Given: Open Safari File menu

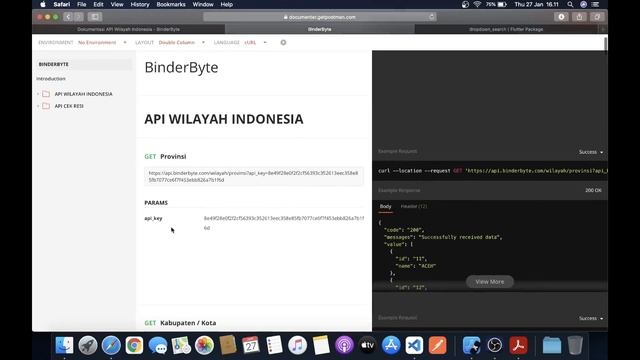Looking at the screenshot, I should [x=82, y=4].
